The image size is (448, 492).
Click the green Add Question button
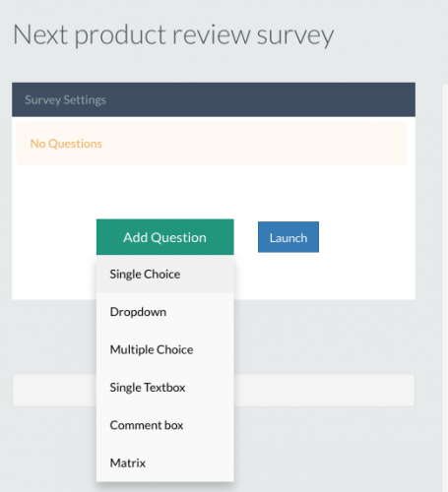[x=165, y=237]
